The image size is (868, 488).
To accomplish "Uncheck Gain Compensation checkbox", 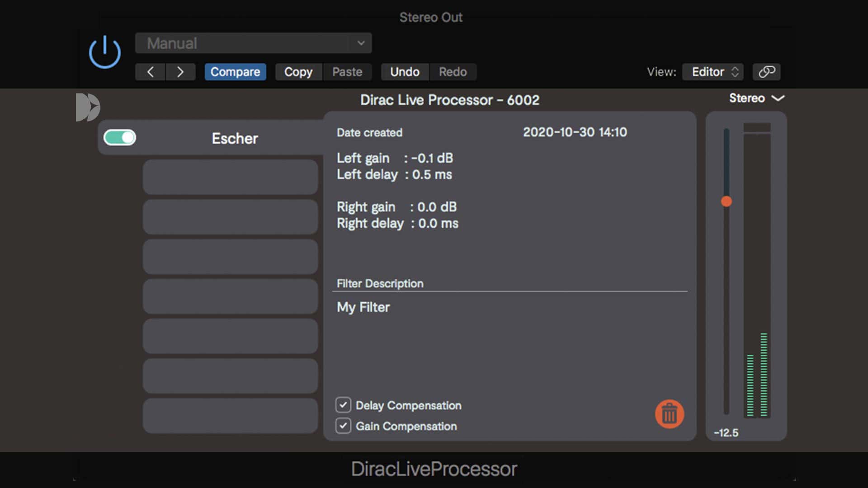I will pyautogui.click(x=343, y=426).
